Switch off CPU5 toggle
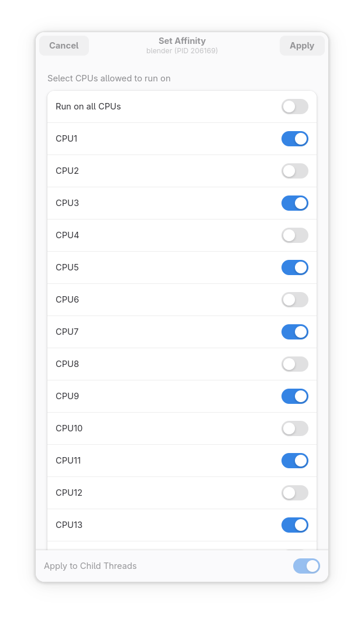This screenshot has width=364, height=621. tap(294, 267)
